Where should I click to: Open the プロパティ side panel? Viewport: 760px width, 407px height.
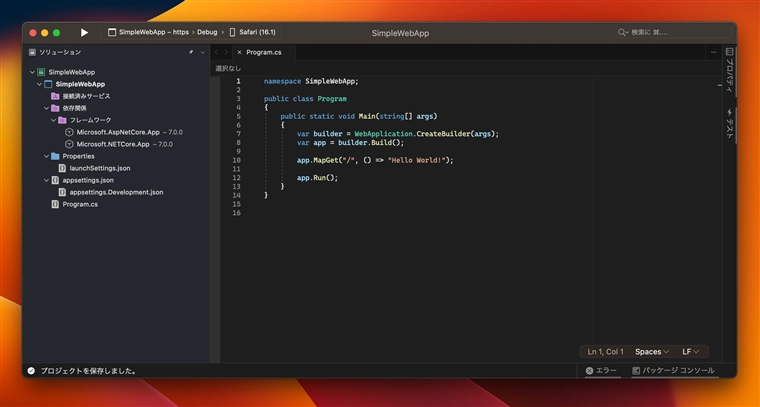pos(729,70)
